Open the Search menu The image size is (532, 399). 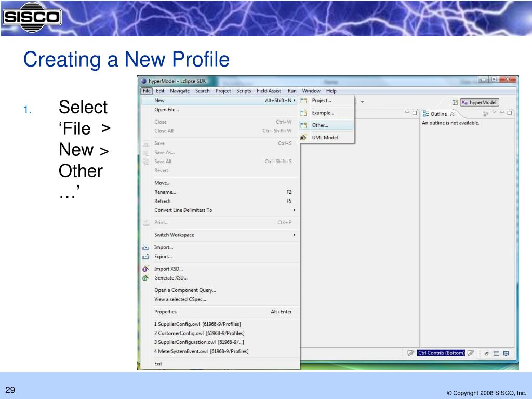point(203,91)
